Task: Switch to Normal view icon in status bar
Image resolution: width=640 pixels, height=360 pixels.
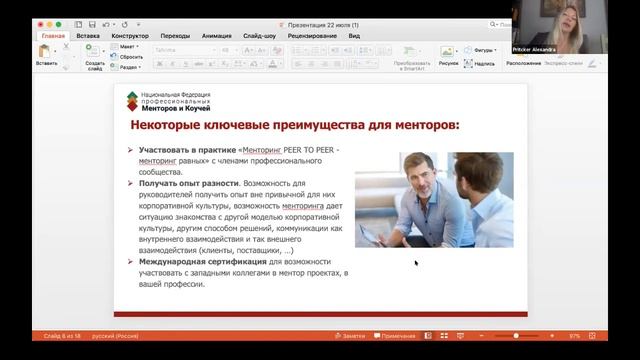Action: point(428,336)
